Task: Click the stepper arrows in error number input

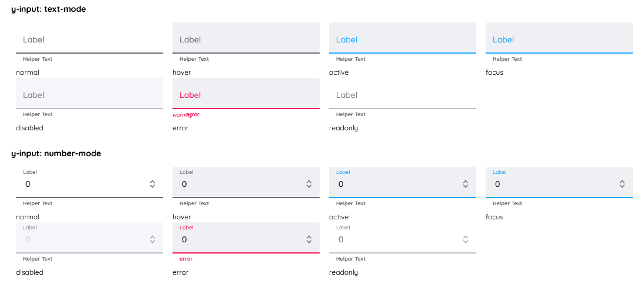Action: tap(309, 239)
